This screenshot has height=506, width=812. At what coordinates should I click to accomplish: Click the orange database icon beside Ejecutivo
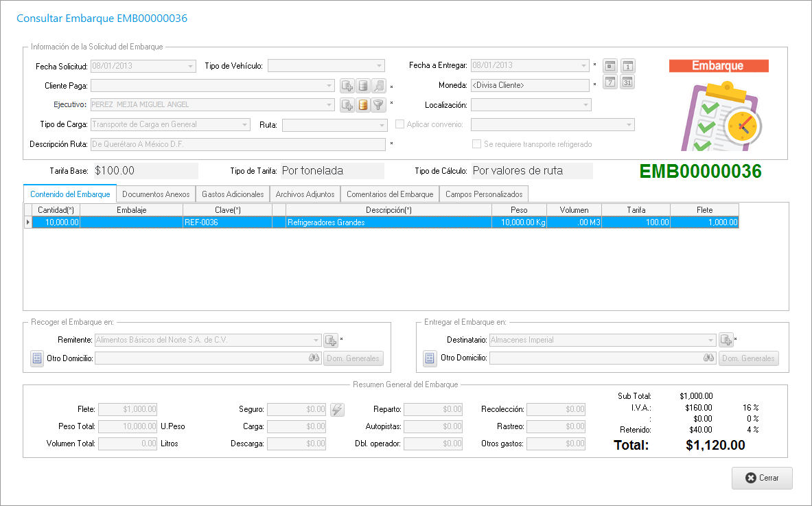coord(363,105)
